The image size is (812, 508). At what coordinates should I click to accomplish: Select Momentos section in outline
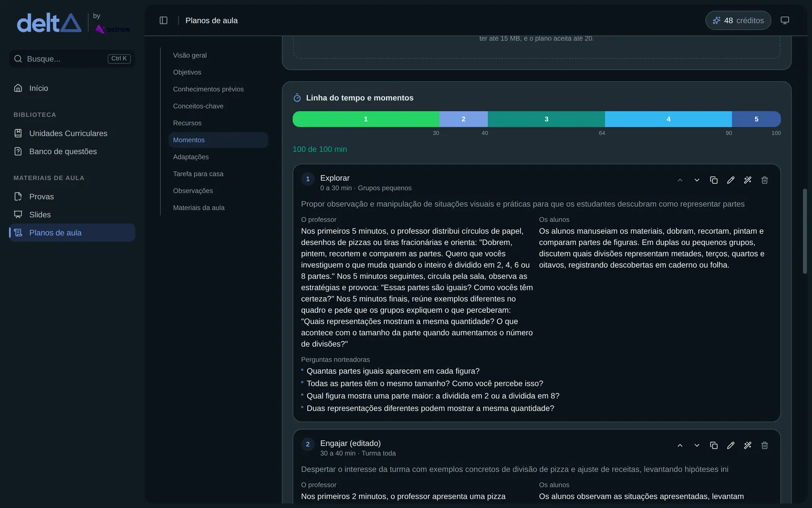[218, 140]
